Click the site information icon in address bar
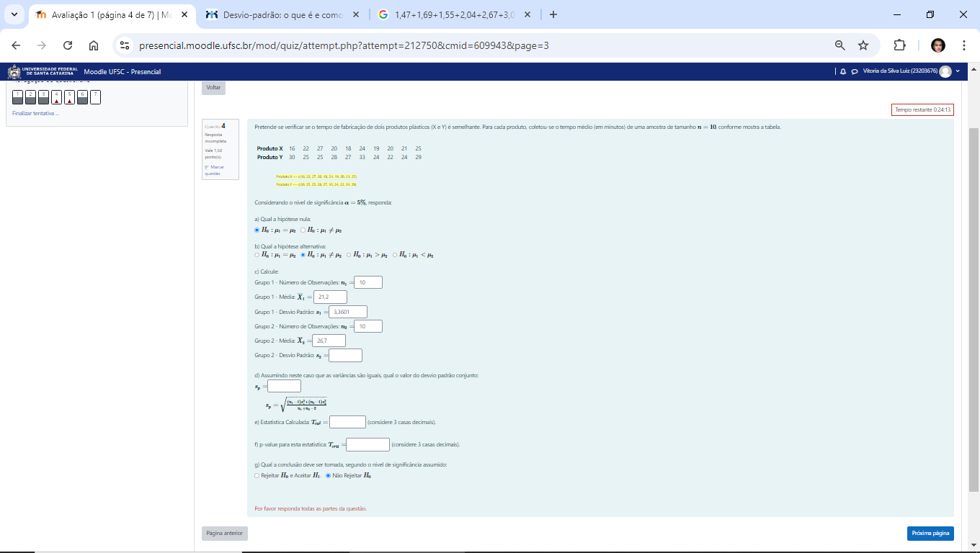The height and width of the screenshot is (553, 980). coord(125,45)
